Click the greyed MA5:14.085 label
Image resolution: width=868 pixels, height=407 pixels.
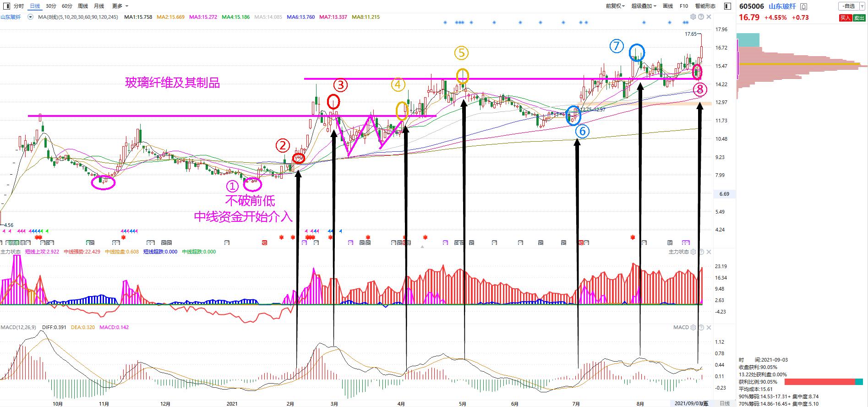click(268, 17)
